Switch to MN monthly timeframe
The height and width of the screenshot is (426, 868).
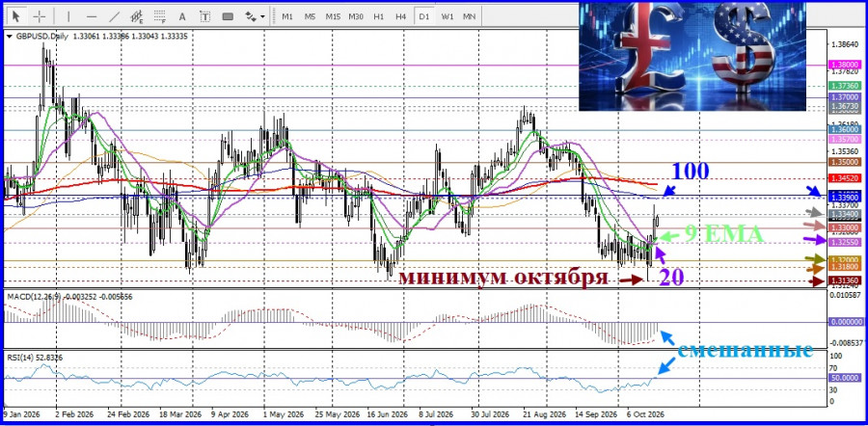470,16
